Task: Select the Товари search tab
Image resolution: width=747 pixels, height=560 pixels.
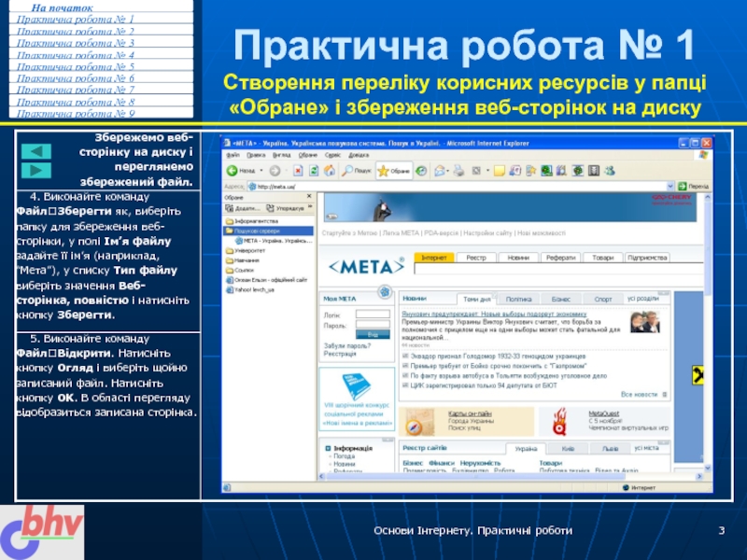Action: [602, 258]
